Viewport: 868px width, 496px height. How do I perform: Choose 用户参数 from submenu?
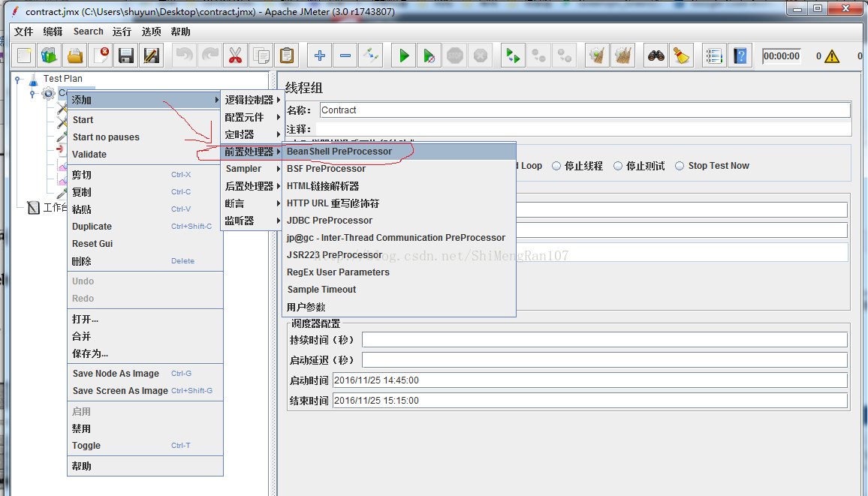tap(399, 307)
